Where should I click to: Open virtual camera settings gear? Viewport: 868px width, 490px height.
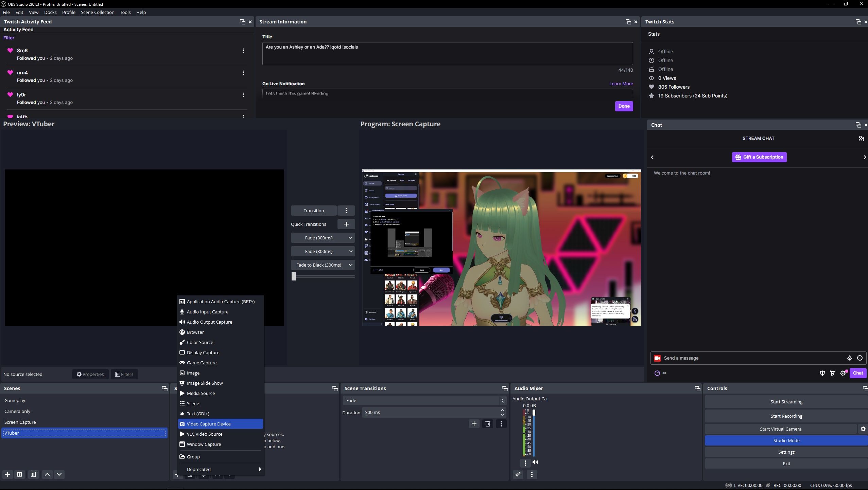point(863,429)
